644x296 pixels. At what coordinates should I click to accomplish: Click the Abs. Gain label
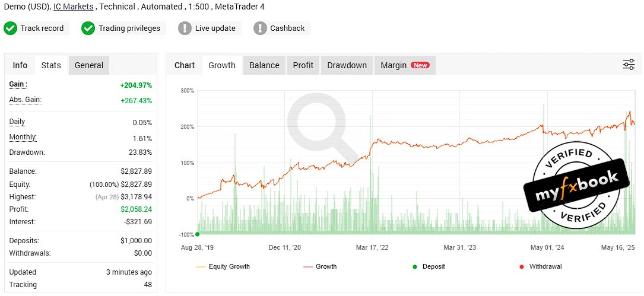point(25,100)
